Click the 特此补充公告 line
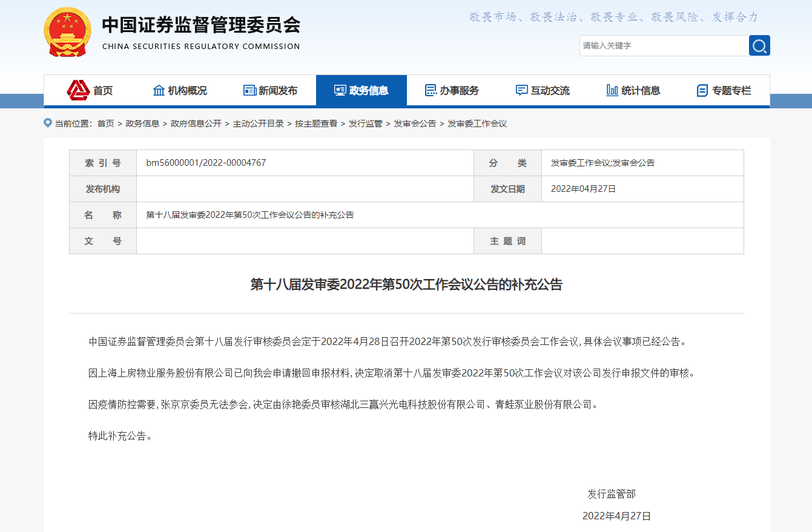Image resolution: width=812 pixels, height=532 pixels. 120,436
